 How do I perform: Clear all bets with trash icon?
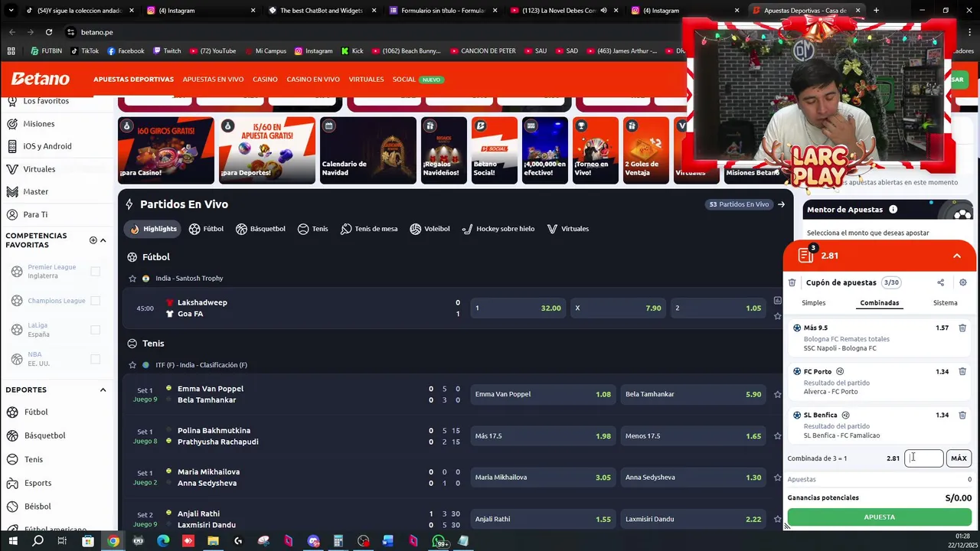(x=792, y=282)
